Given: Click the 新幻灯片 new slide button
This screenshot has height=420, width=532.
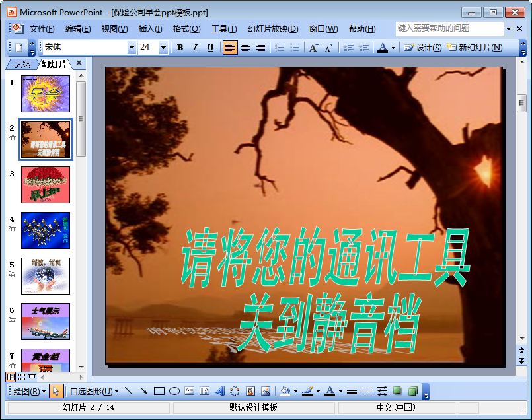Looking at the screenshot, I should click(475, 48).
